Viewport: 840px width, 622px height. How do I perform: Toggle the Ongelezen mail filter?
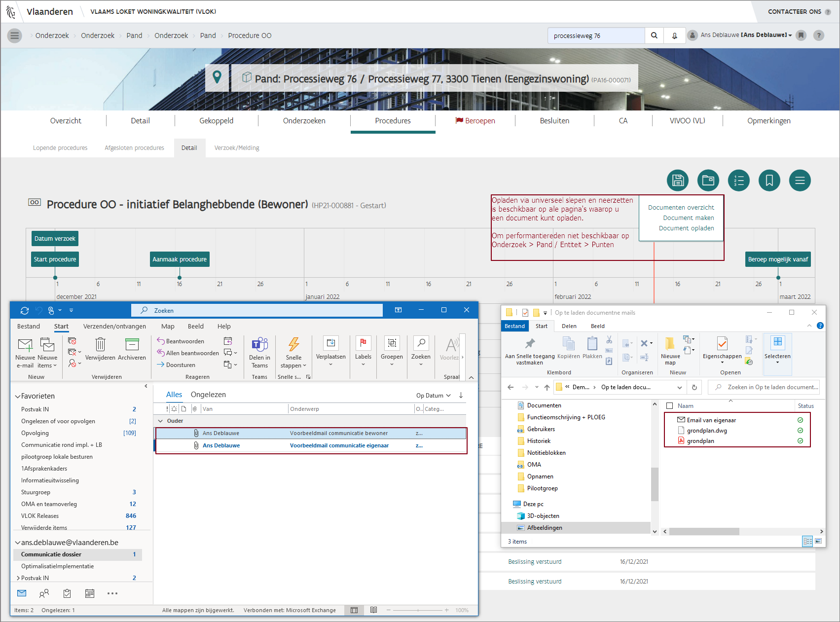(208, 395)
